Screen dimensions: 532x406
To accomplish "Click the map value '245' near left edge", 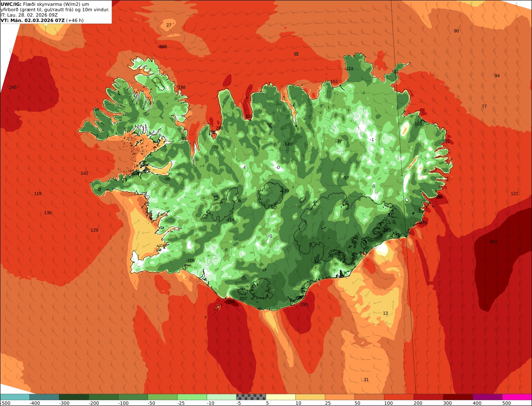I will click(13, 87).
